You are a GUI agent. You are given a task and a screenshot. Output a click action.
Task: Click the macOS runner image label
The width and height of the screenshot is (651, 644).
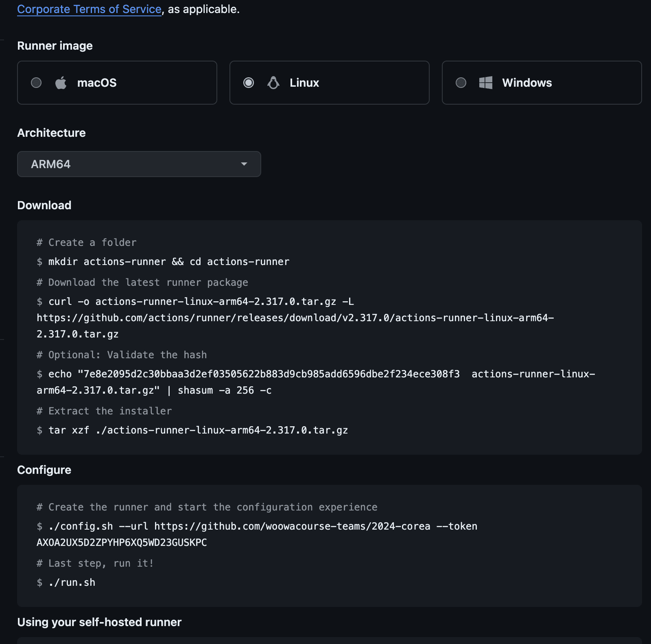point(97,83)
